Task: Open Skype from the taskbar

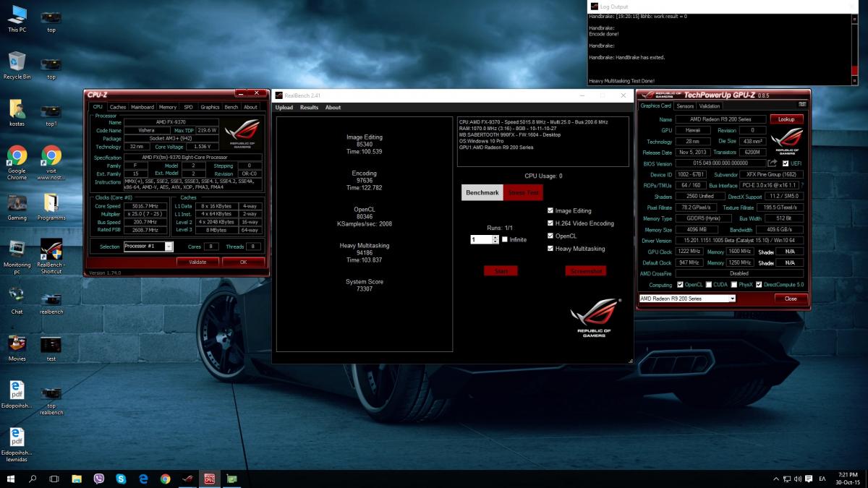Action: point(121,479)
